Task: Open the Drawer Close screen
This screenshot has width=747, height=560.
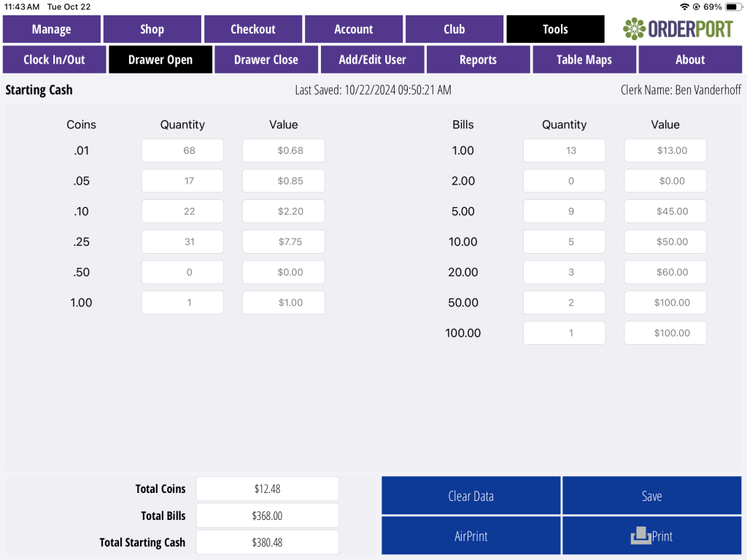Action: click(x=266, y=60)
